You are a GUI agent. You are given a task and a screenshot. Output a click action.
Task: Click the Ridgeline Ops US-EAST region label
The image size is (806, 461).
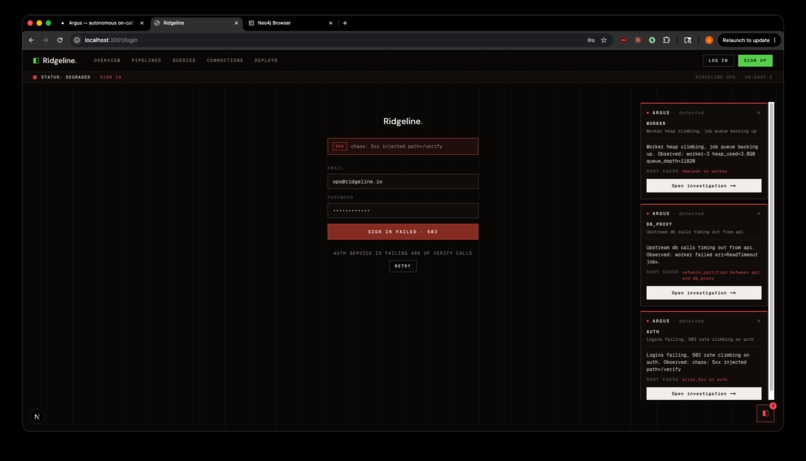734,77
